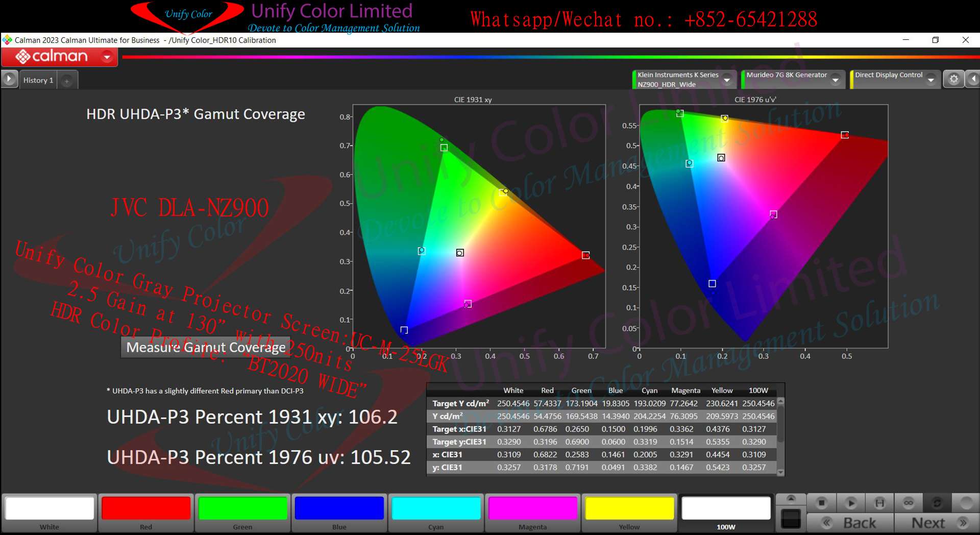This screenshot has height=535, width=980.
Task: Select the Target Y cd/m² row header
Action: click(460, 403)
